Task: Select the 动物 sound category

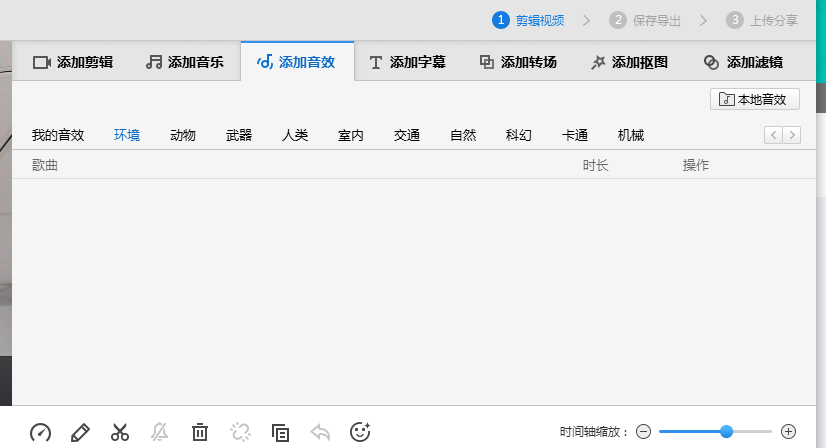Action: 183,135
